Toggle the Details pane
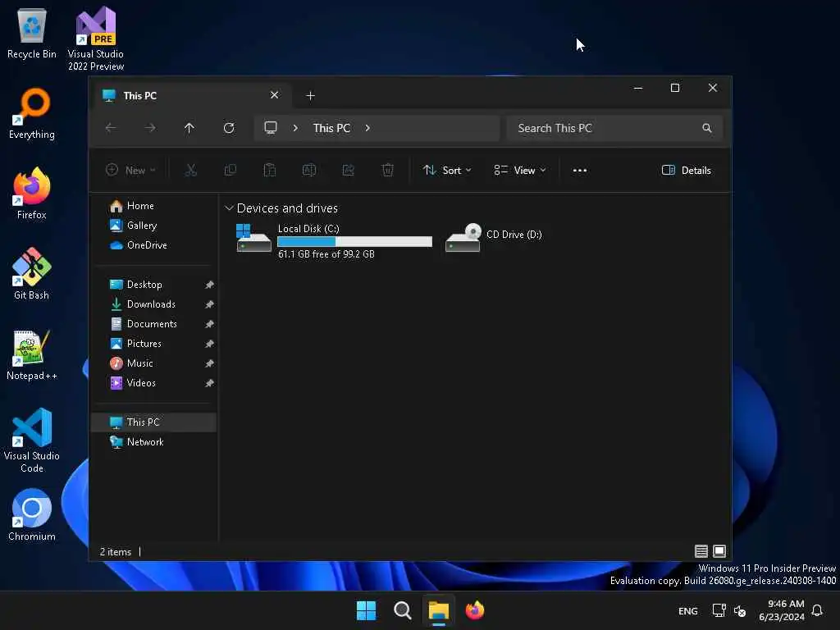The height and width of the screenshot is (630, 840). coord(687,171)
